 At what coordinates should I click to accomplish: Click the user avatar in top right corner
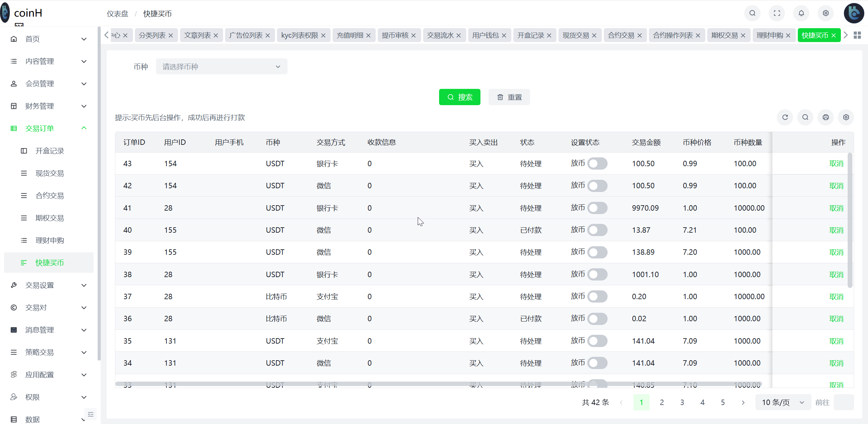click(854, 13)
